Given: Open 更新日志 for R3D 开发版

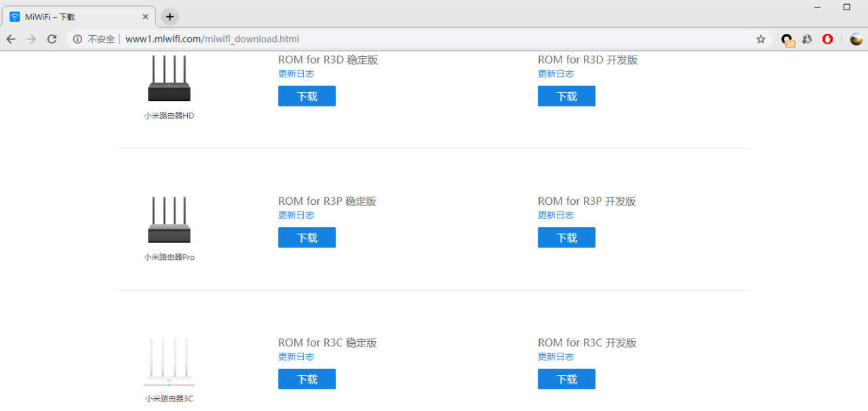Looking at the screenshot, I should 555,74.
